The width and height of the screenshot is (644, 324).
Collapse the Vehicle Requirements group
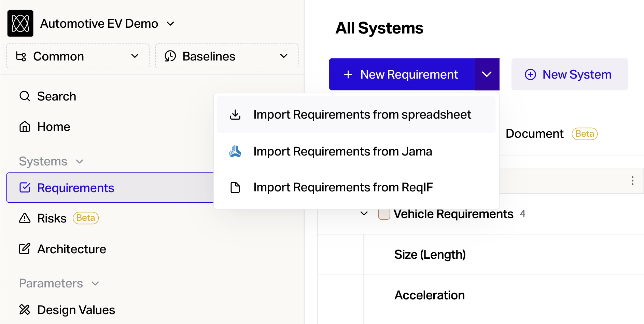point(364,214)
